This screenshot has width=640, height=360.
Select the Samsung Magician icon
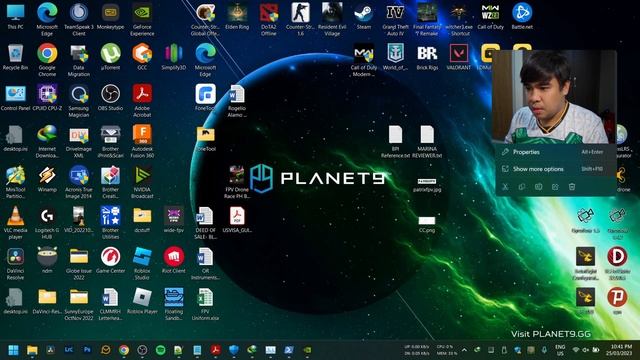(x=79, y=100)
